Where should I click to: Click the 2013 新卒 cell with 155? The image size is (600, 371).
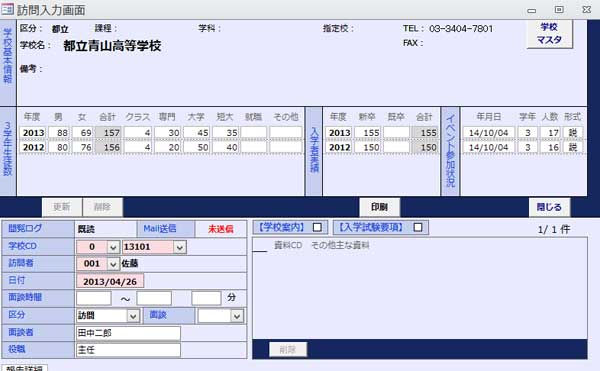coord(367,133)
